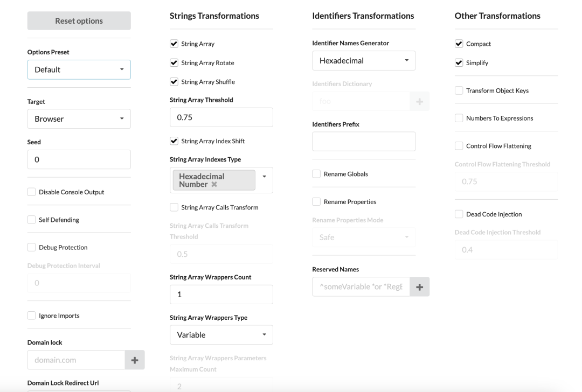Click the Reset options button
The image size is (582, 392).
79,21
